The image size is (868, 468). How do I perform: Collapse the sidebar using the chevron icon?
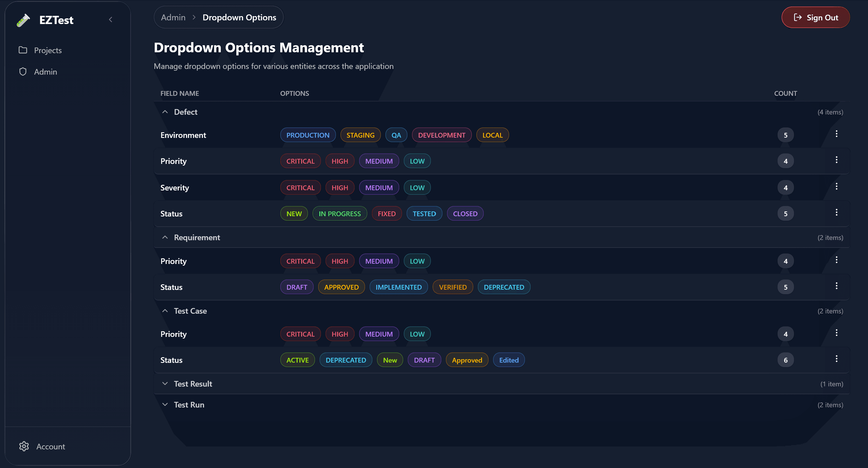(110, 19)
